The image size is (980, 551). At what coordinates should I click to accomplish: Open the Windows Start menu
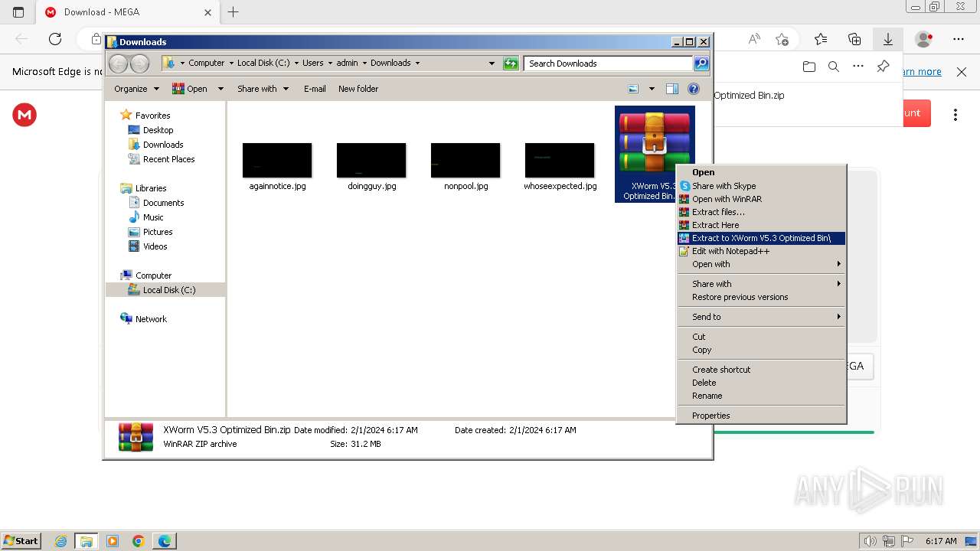21,541
